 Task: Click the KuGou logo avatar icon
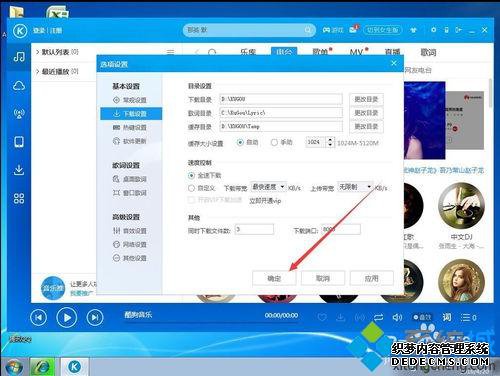(20, 31)
